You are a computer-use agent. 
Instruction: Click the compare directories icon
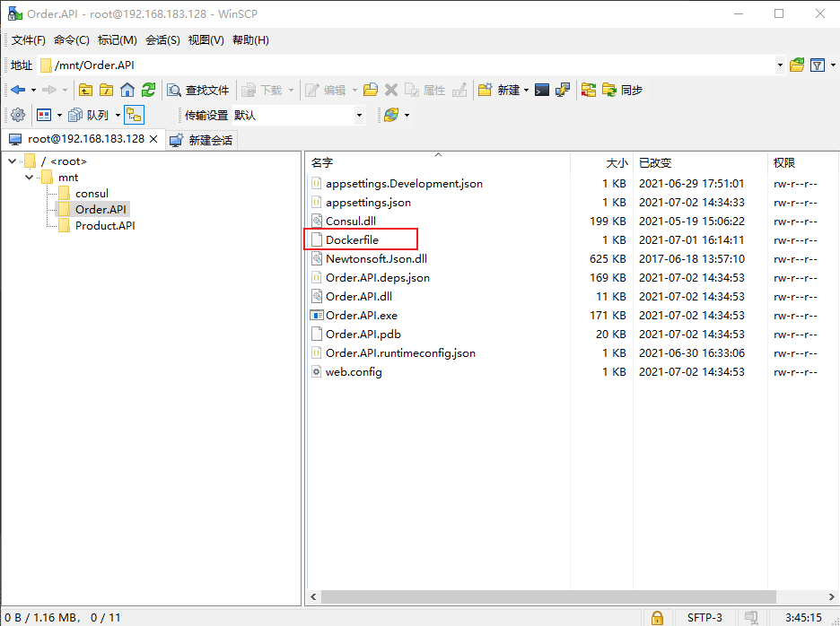(x=588, y=90)
